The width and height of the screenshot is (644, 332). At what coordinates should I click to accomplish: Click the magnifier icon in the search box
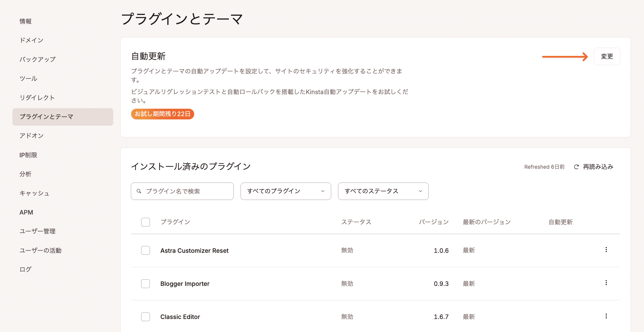click(x=139, y=191)
